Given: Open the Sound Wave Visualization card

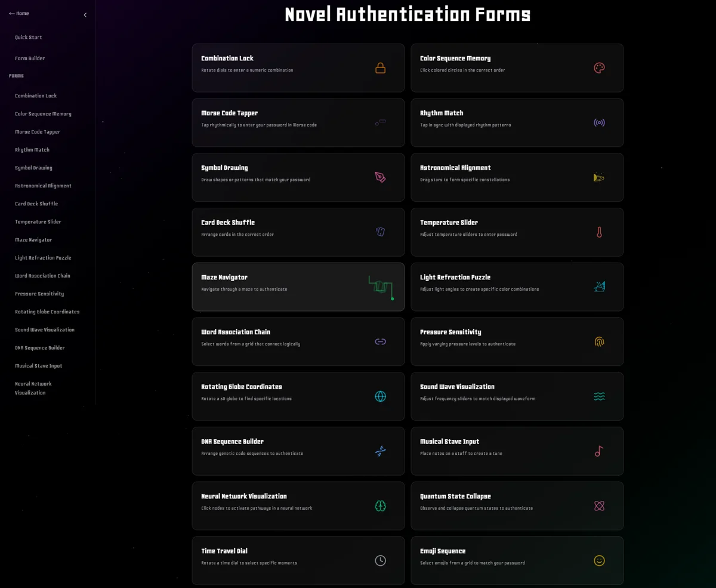Looking at the screenshot, I should [x=517, y=396].
